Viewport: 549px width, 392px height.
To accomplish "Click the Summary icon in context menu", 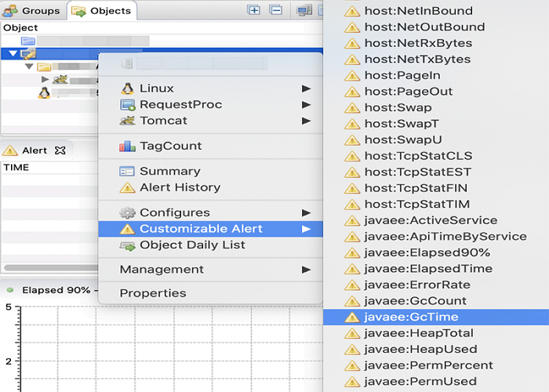I will [126, 171].
